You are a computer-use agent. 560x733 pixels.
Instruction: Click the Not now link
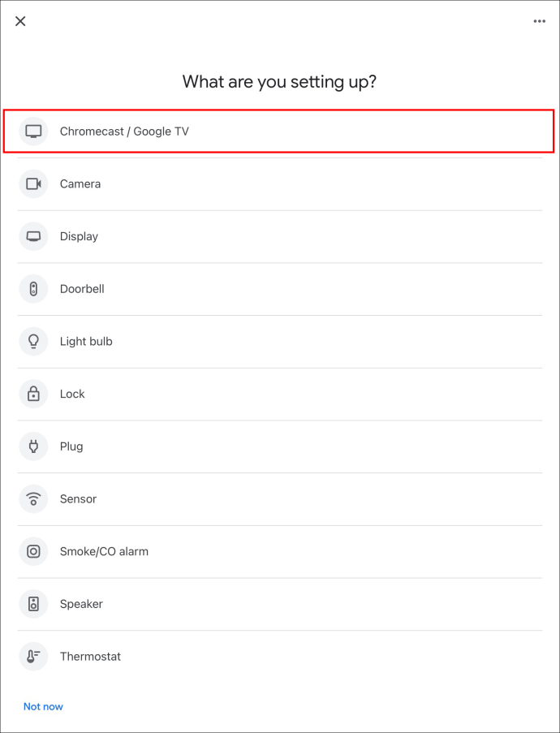point(43,706)
